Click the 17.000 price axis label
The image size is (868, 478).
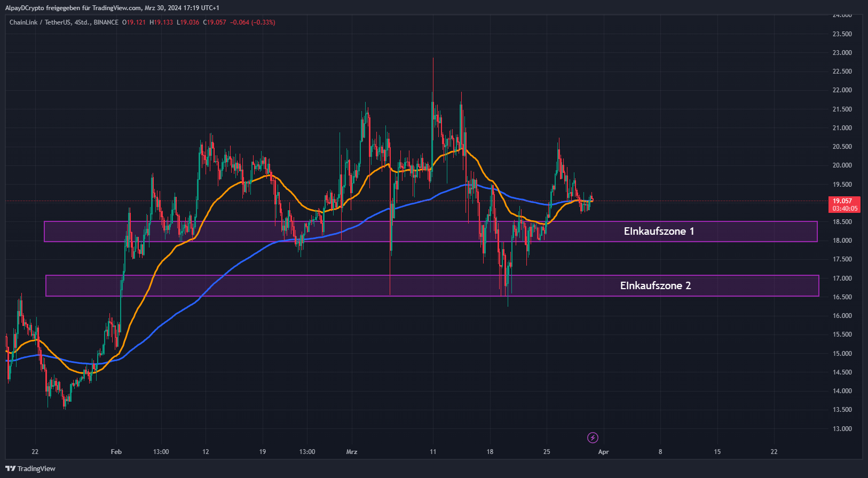842,278
